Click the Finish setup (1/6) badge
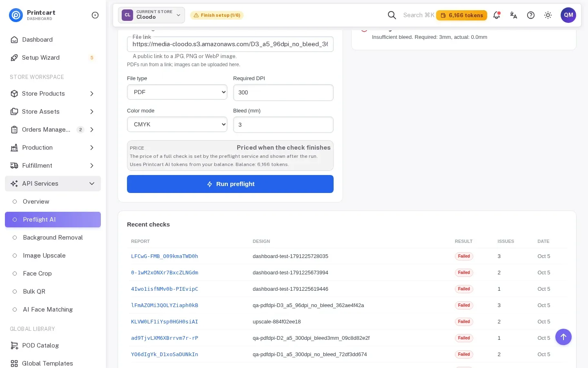Image resolution: width=588 pixels, height=368 pixels. (x=217, y=15)
